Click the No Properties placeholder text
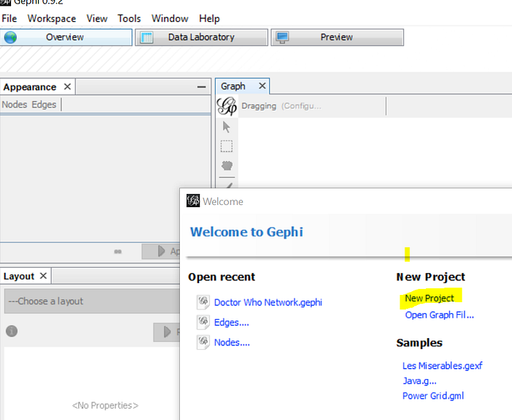 pyautogui.click(x=105, y=405)
